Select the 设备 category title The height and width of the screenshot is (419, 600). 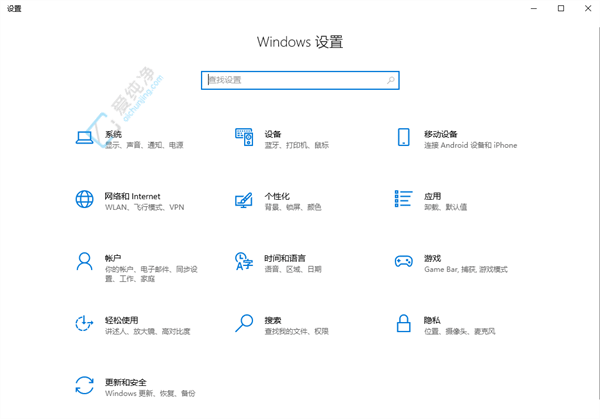point(273,134)
